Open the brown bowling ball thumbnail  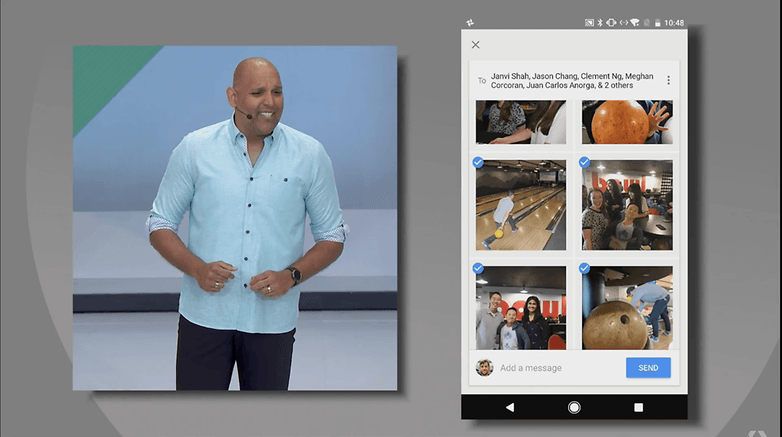click(627, 308)
